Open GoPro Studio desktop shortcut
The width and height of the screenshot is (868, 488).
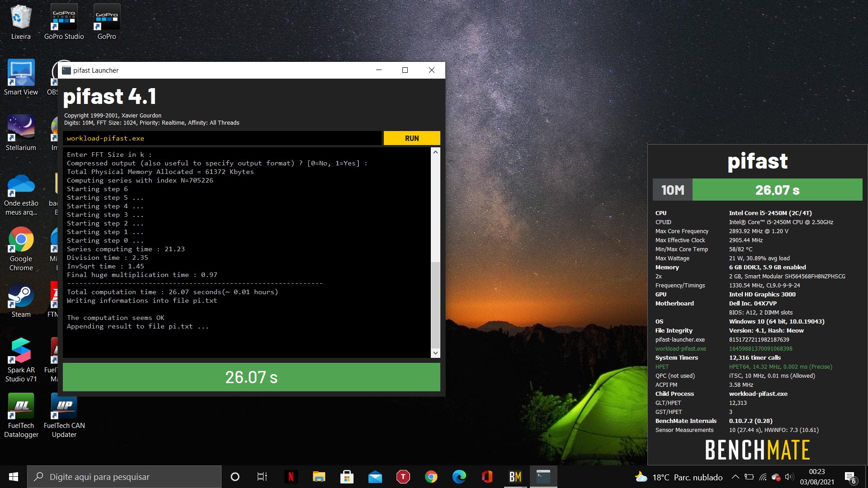pos(64,22)
